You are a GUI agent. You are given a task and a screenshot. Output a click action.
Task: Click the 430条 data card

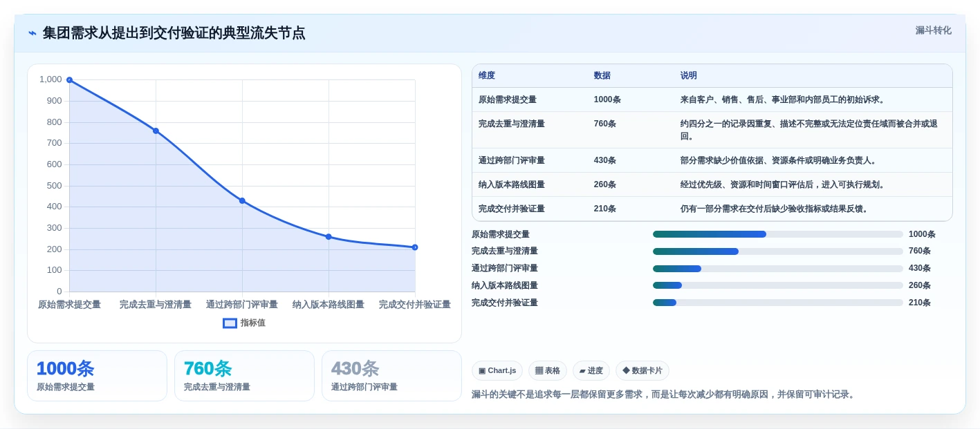391,376
